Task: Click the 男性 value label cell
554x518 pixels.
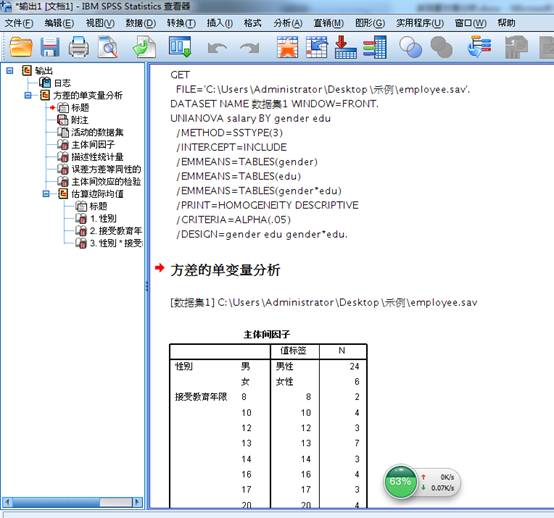Action: click(285, 366)
